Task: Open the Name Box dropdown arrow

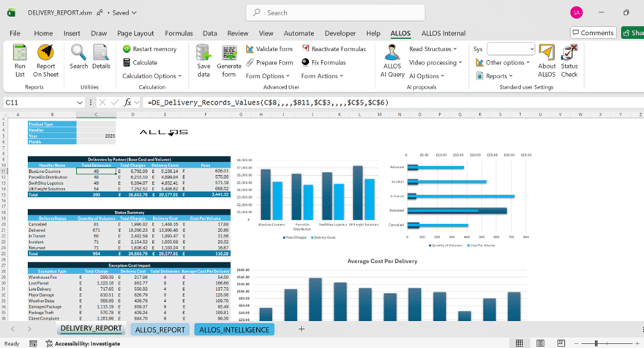Action: pos(80,103)
